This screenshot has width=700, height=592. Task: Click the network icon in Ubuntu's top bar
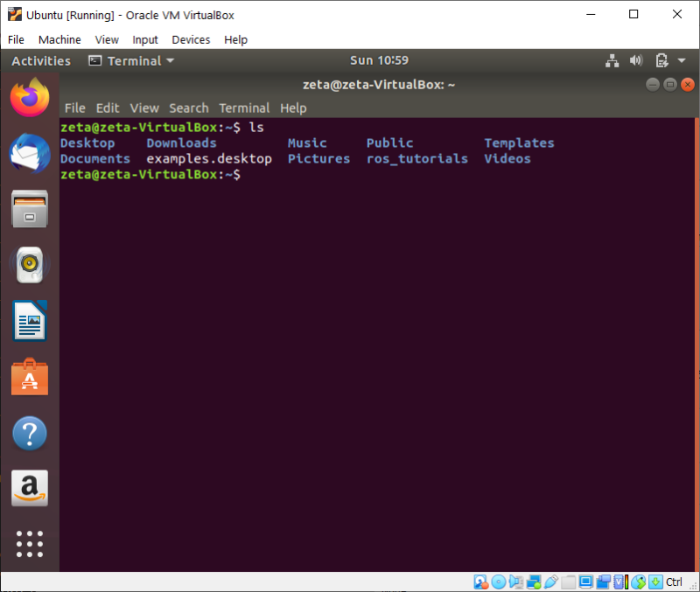pos(612,60)
